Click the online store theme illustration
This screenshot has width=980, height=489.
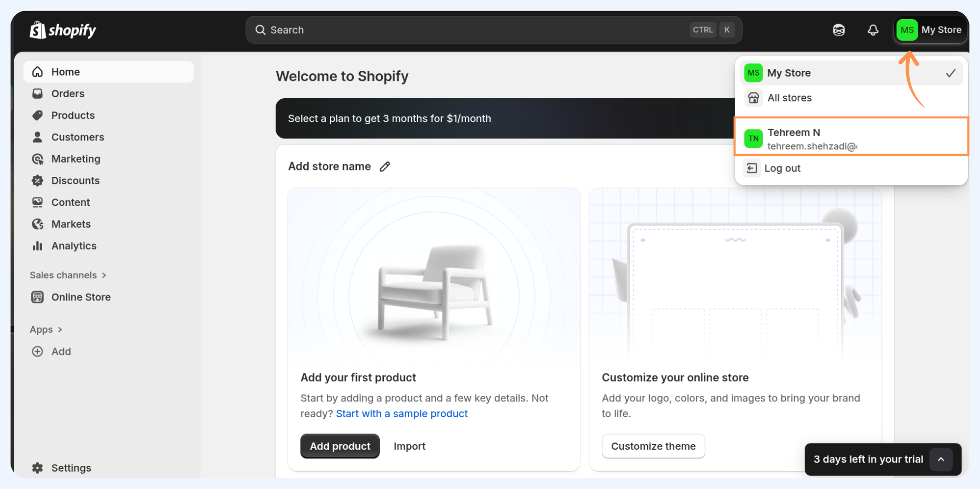pyautogui.click(x=735, y=276)
